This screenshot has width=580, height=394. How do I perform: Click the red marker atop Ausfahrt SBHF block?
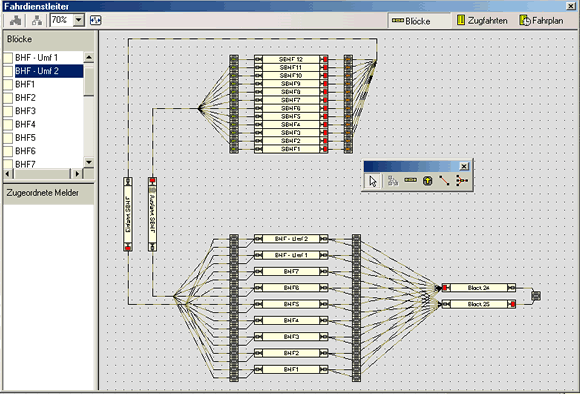pos(152,181)
